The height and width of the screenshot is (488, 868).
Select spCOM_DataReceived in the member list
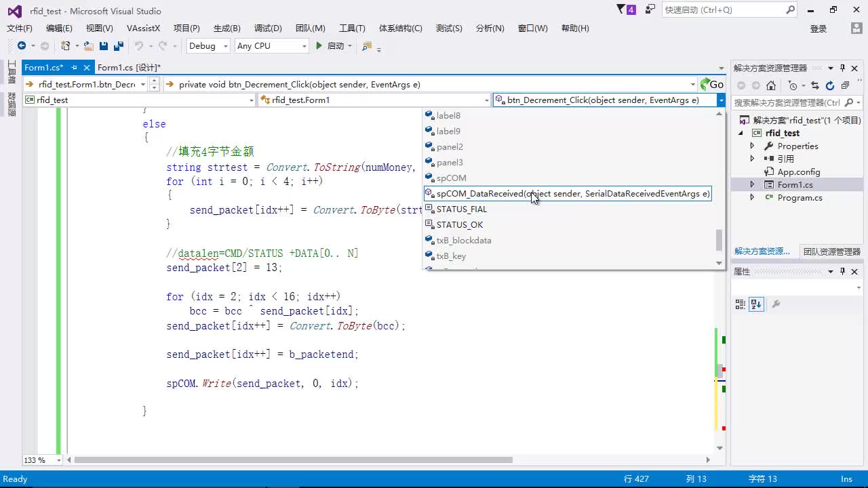(568, 194)
